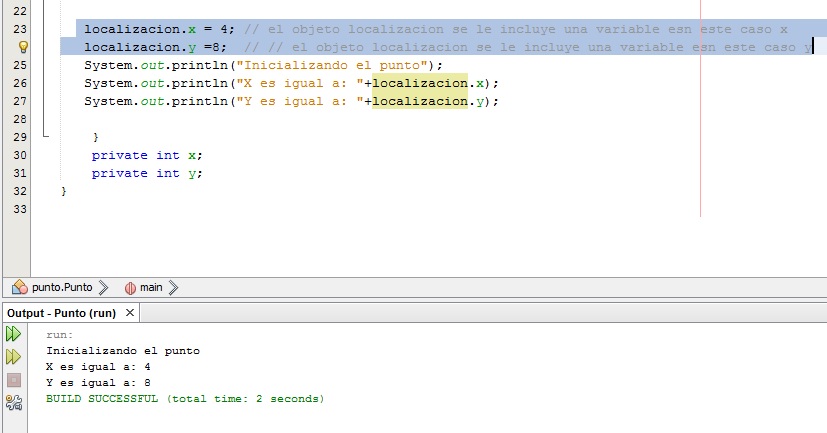The height and width of the screenshot is (433, 827).
Task: Open Output settings with the wrench icon
Action: [x=14, y=402]
